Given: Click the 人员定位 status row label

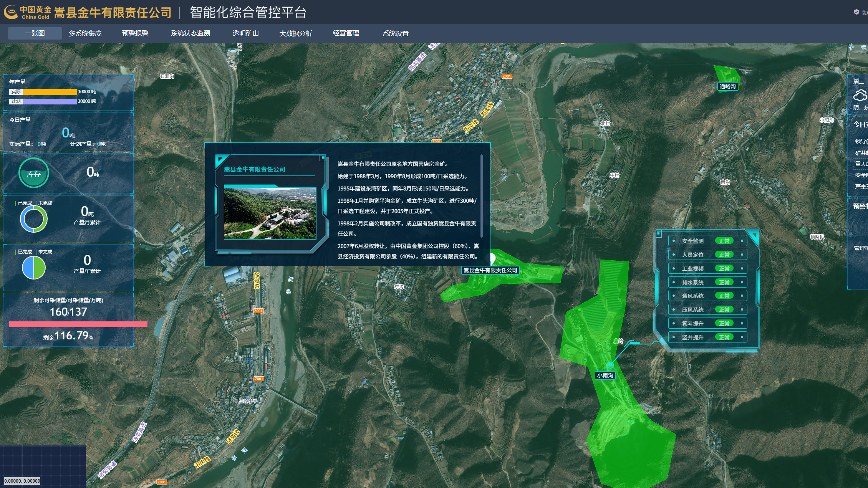Looking at the screenshot, I should tap(692, 255).
